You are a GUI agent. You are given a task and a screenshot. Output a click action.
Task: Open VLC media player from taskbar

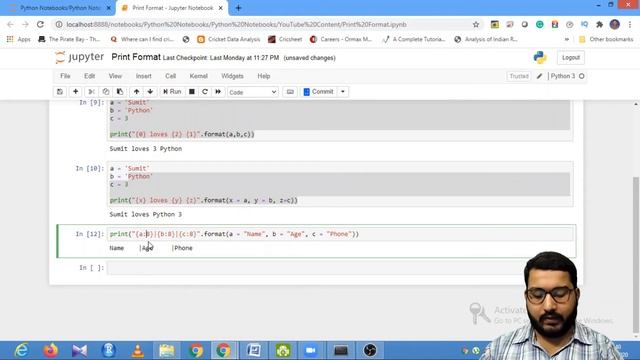tap(138, 351)
